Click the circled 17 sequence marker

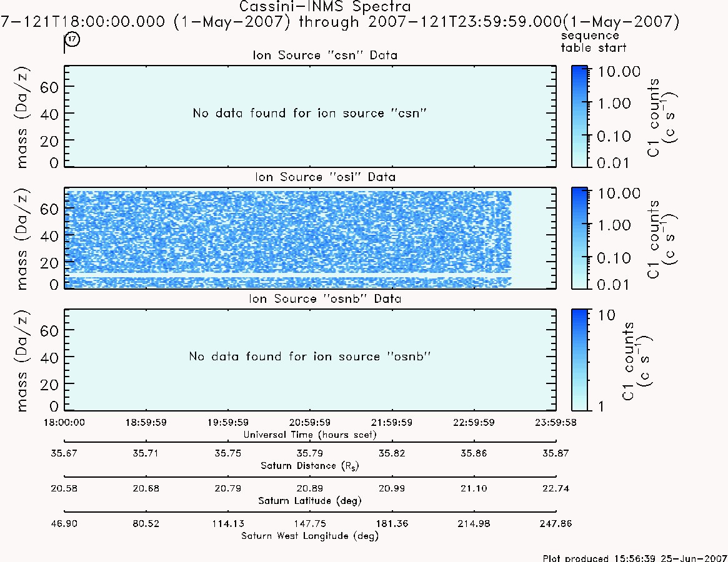click(x=72, y=39)
